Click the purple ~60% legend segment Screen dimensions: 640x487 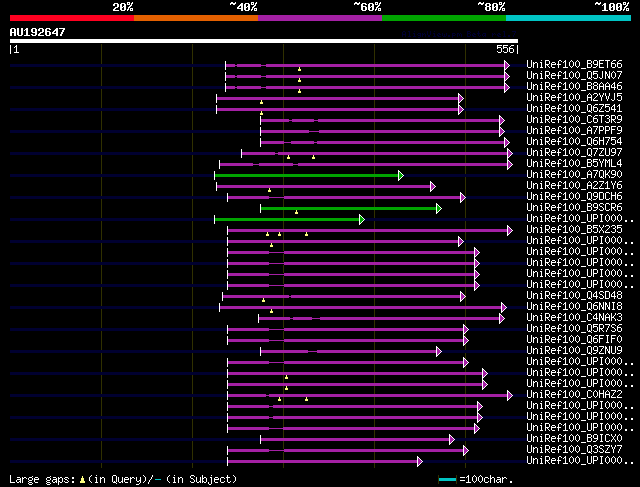click(x=320, y=18)
